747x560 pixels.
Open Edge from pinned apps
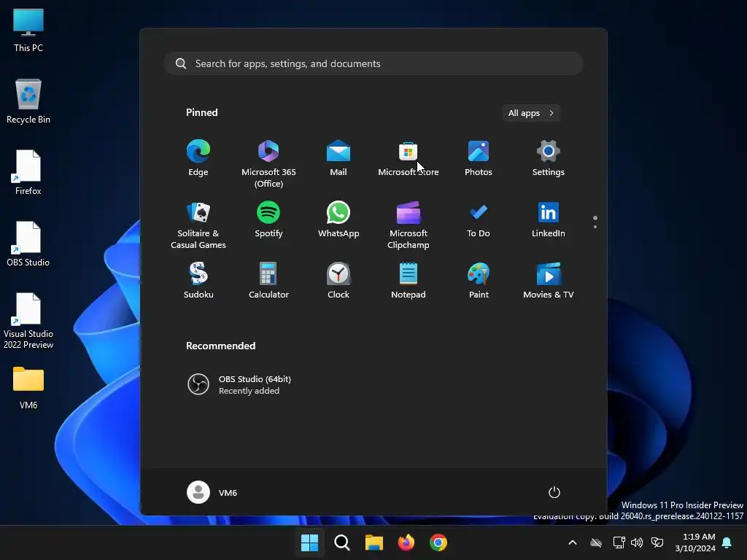(198, 158)
